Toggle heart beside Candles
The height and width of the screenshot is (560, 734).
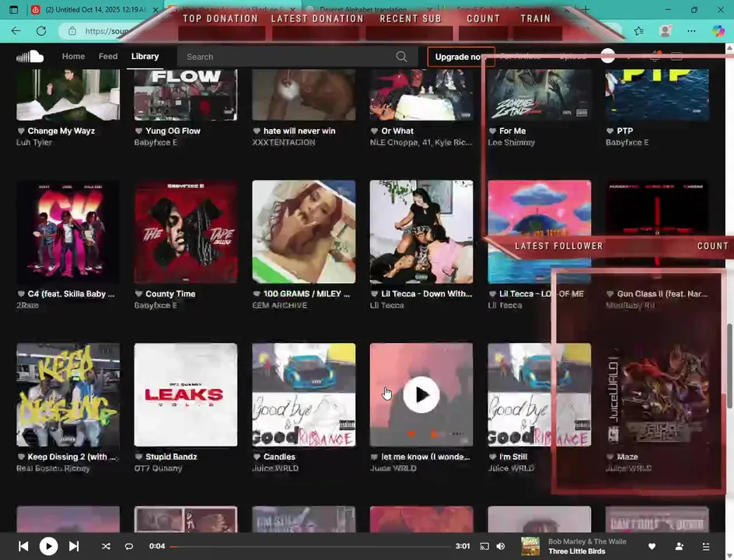[x=257, y=457]
